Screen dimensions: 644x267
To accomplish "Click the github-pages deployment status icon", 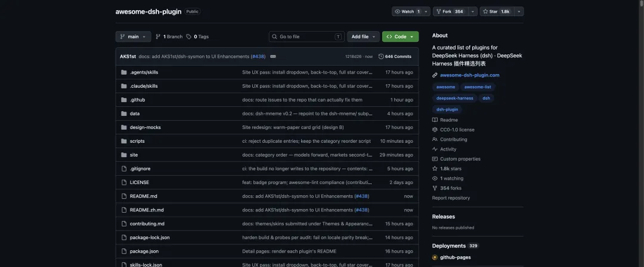I will (x=435, y=257).
